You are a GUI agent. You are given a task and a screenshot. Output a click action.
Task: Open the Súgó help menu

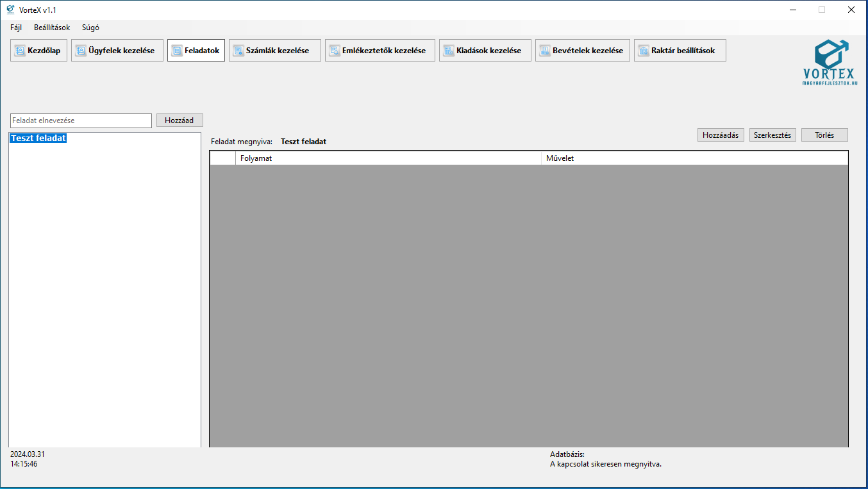pos(90,28)
